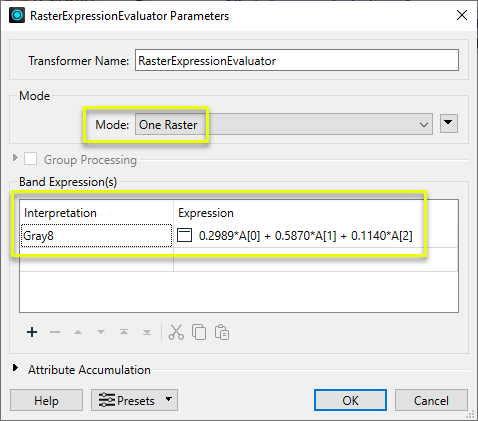Click the Help button

coord(46,400)
